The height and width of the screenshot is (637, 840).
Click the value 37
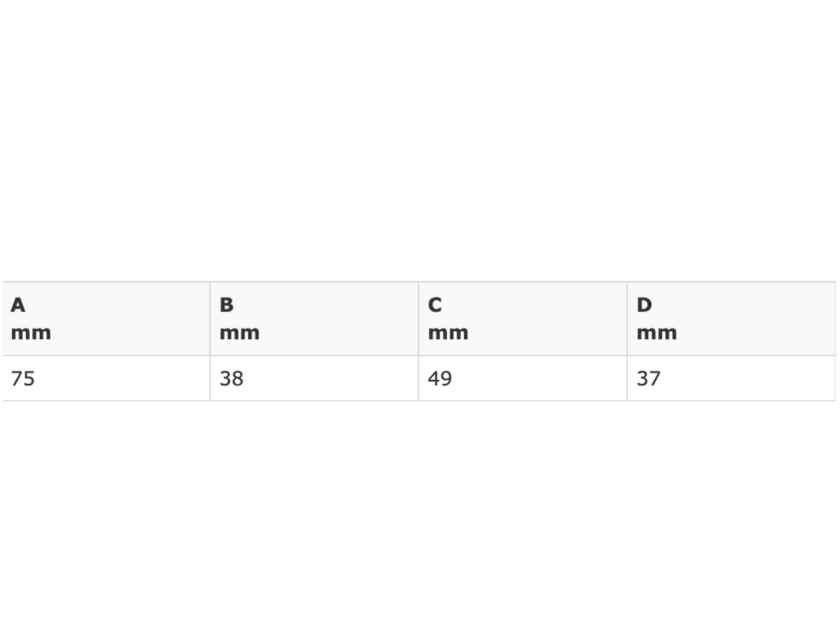click(x=649, y=379)
